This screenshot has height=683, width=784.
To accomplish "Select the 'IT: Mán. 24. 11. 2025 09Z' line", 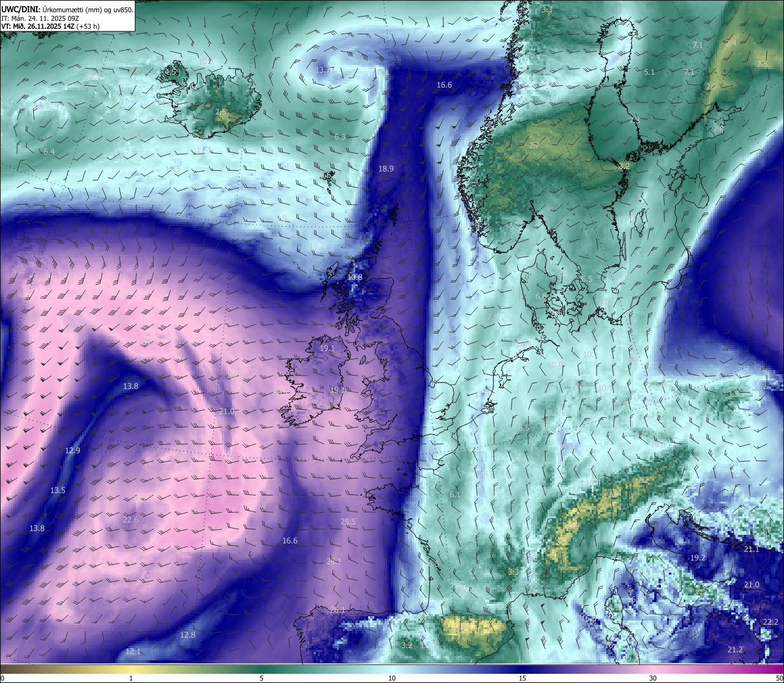I will pyautogui.click(x=39, y=18).
